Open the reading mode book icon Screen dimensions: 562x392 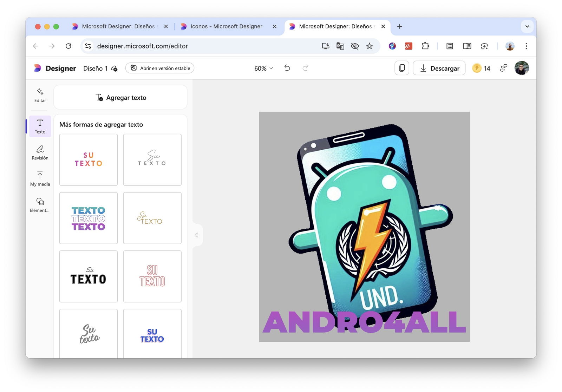tap(467, 46)
